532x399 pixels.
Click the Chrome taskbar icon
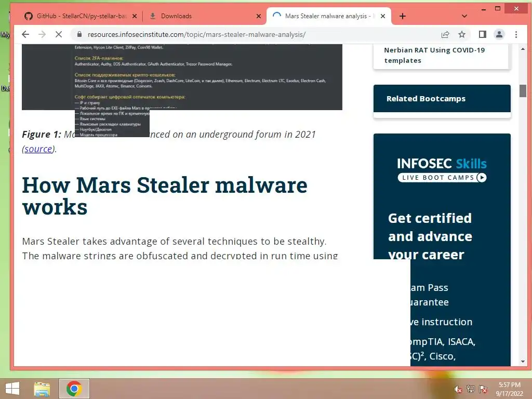(74, 389)
